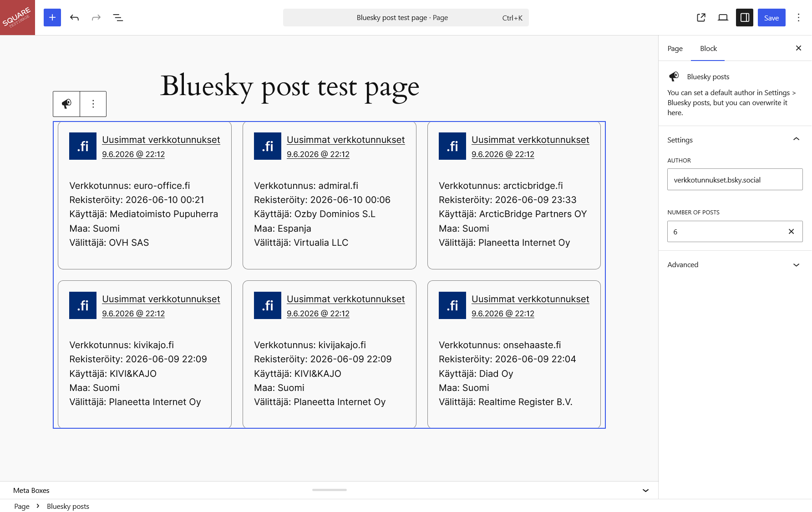Click text 'Välittäjä: Realtime Register B.V.'
This screenshot has width=812, height=512.
(x=506, y=402)
